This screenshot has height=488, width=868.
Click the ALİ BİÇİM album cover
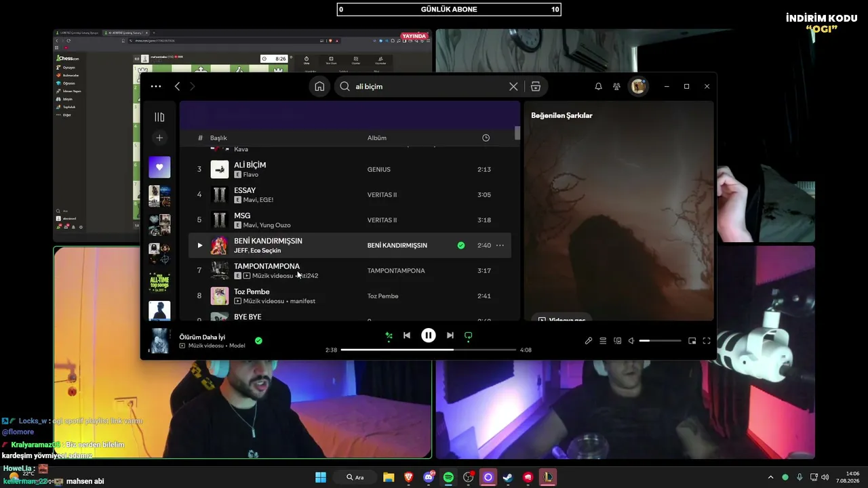pyautogui.click(x=219, y=169)
